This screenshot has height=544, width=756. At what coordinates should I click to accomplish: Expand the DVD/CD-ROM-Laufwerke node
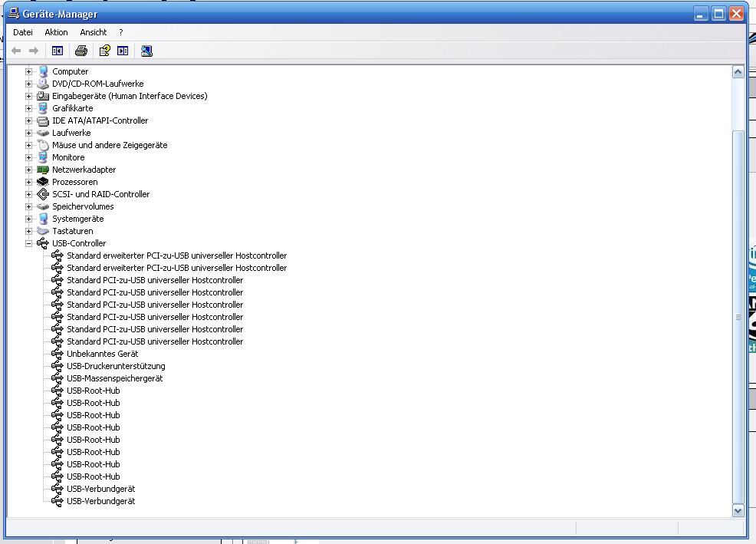28,84
